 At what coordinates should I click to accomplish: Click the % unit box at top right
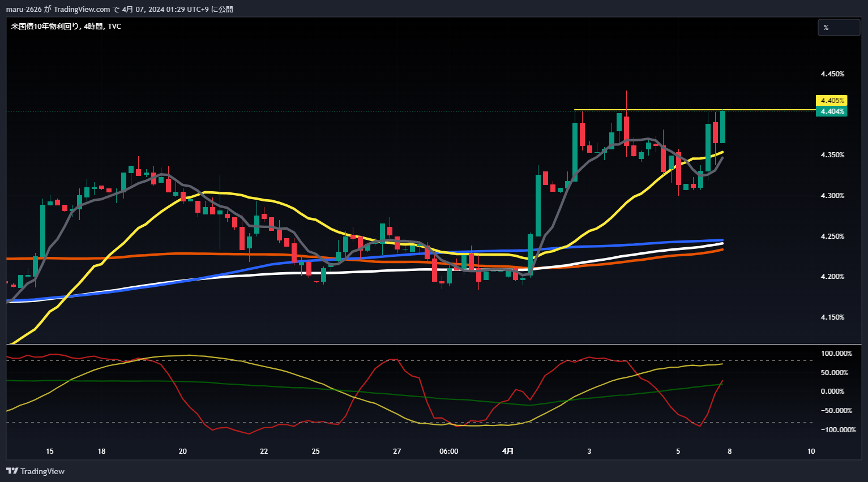click(839, 27)
